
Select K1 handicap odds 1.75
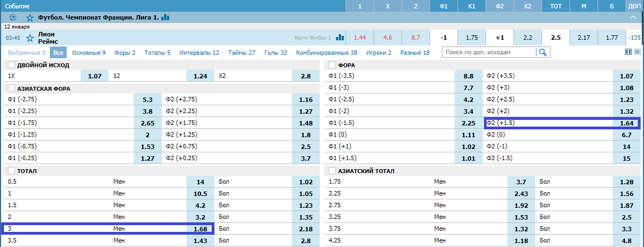(472, 38)
